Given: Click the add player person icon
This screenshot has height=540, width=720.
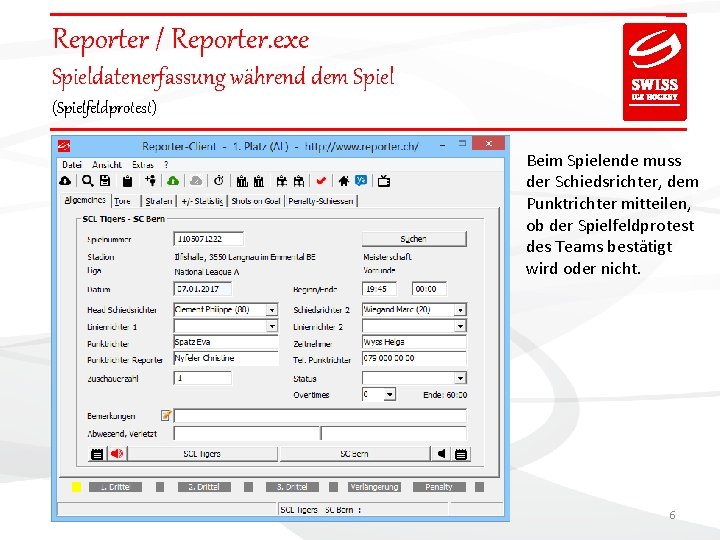Looking at the screenshot, I should coord(151,181).
